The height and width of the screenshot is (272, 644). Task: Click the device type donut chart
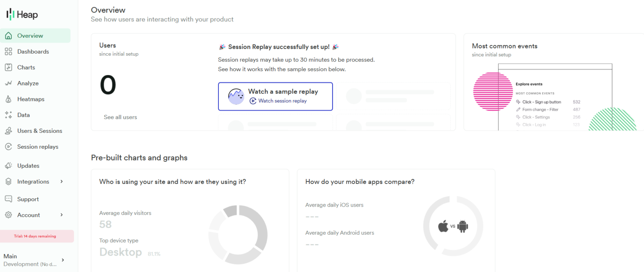(238, 234)
